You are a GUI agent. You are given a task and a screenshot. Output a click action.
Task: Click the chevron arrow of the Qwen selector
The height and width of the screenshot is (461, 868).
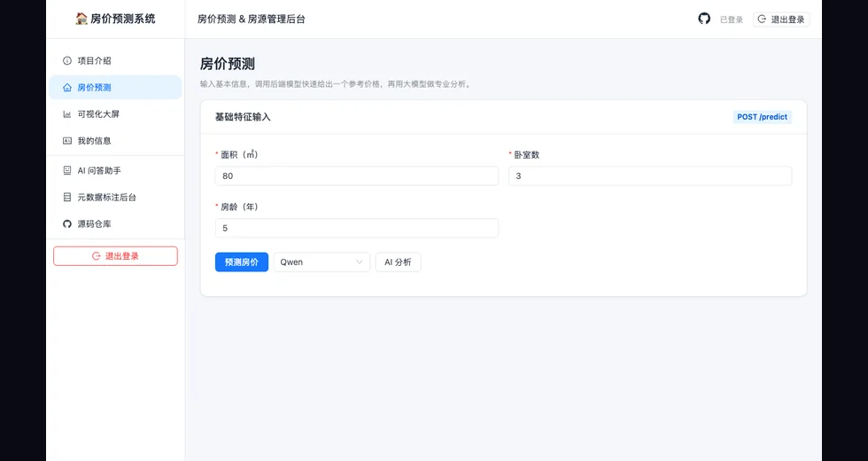(360, 262)
